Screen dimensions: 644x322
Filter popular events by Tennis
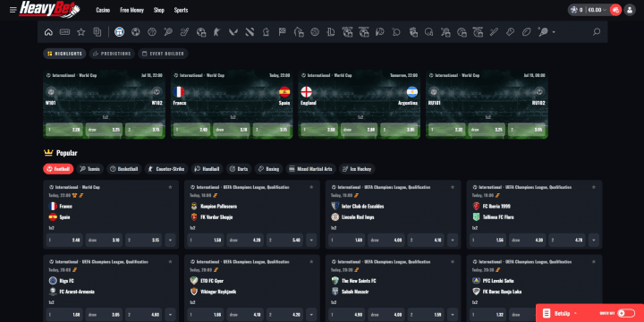(x=90, y=169)
